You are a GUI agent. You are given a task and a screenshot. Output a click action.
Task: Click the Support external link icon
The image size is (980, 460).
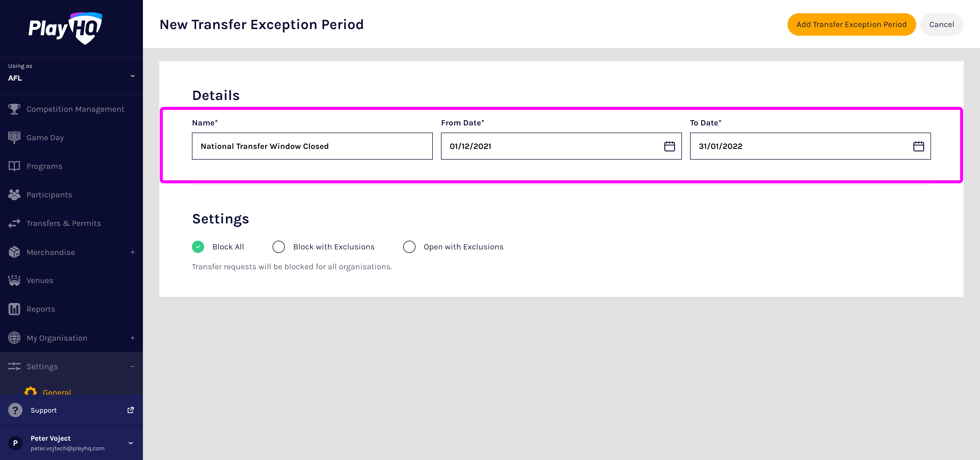[x=130, y=410]
